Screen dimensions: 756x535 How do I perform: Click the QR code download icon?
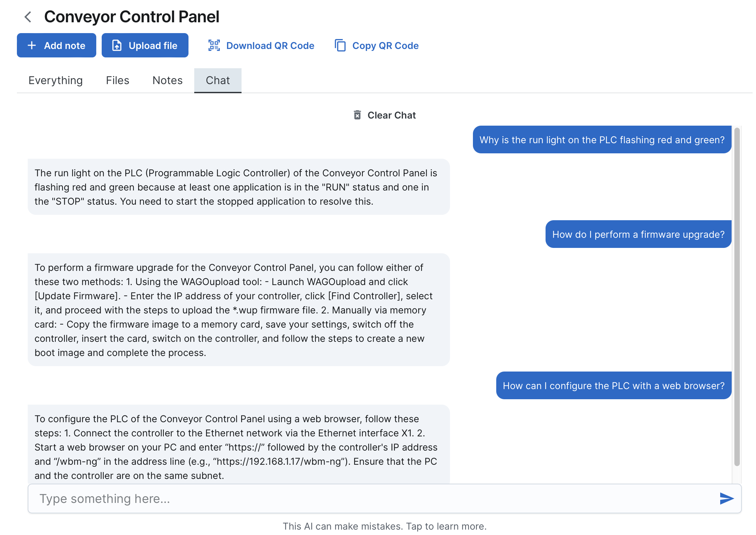214,45
